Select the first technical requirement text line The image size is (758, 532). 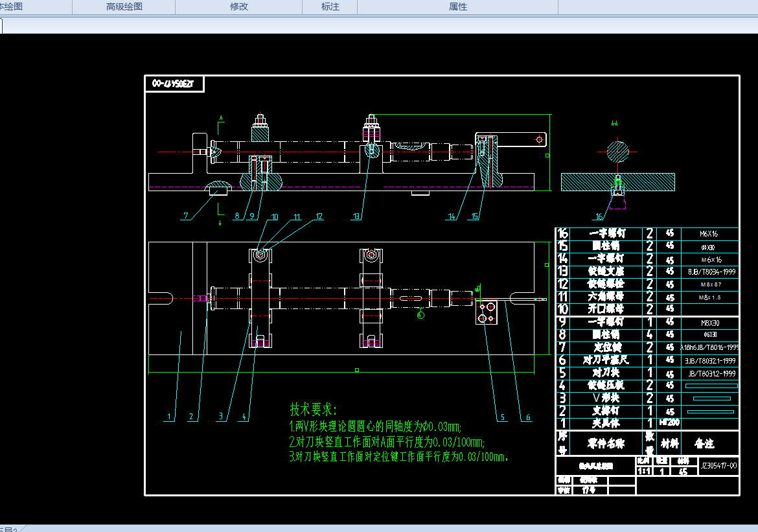pyautogui.click(x=374, y=426)
